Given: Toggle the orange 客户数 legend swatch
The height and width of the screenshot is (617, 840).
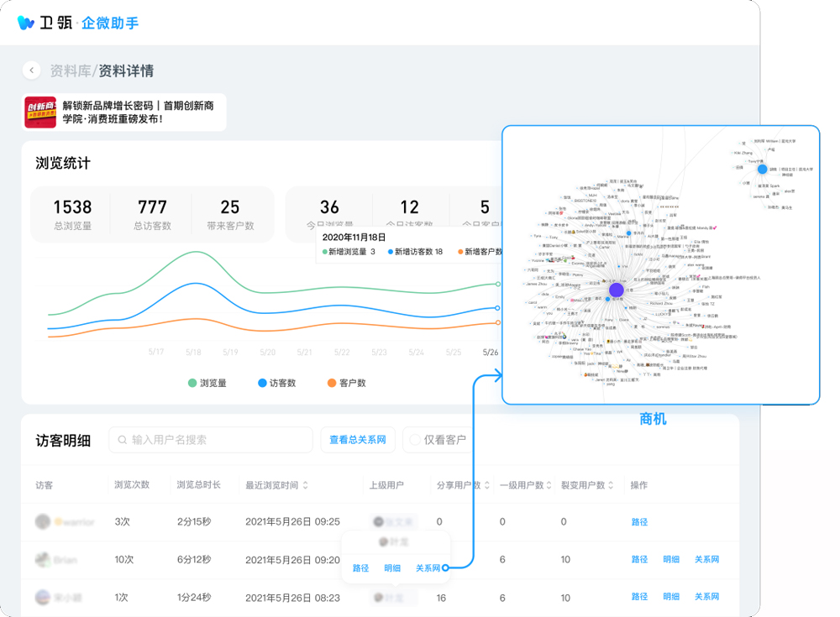Looking at the screenshot, I should click(331, 383).
